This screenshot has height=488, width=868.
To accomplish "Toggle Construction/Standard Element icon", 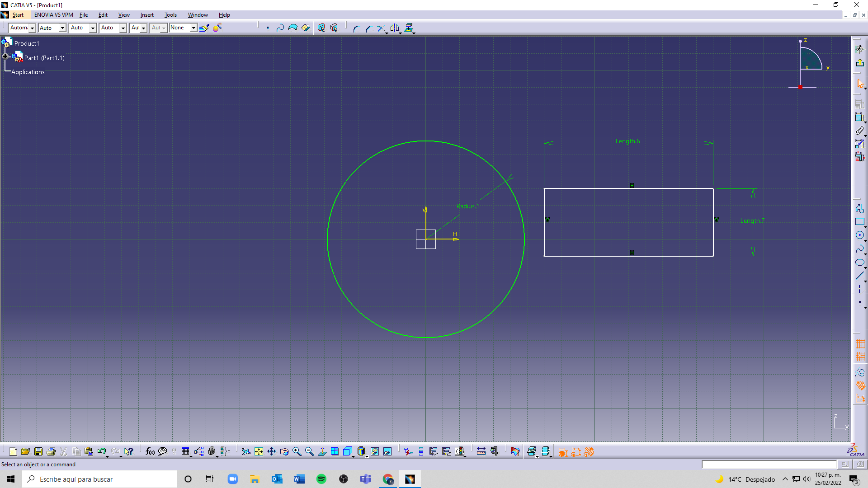I will click(x=859, y=372).
